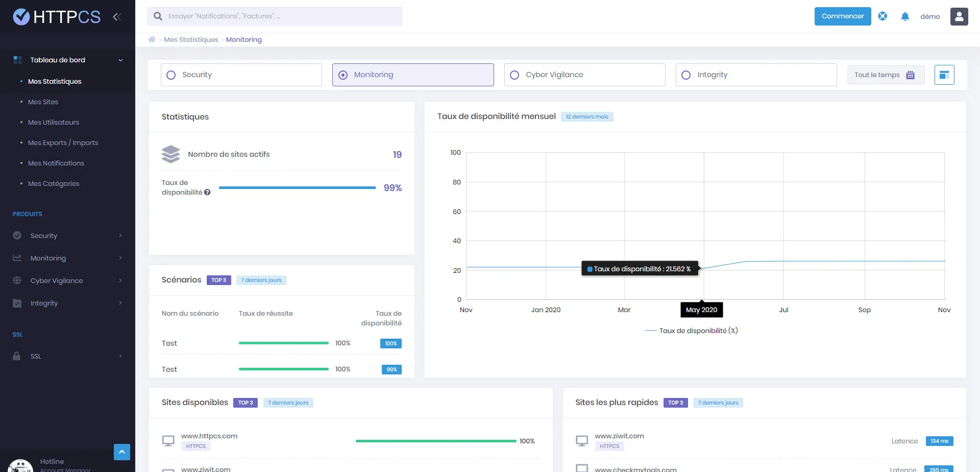Select the Monitoring radio button

pyautogui.click(x=342, y=75)
